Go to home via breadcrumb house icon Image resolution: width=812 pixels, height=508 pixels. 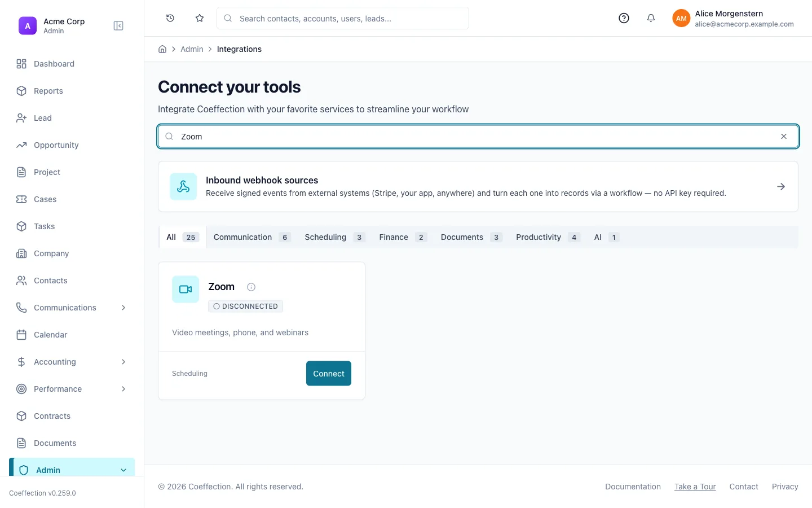point(162,49)
